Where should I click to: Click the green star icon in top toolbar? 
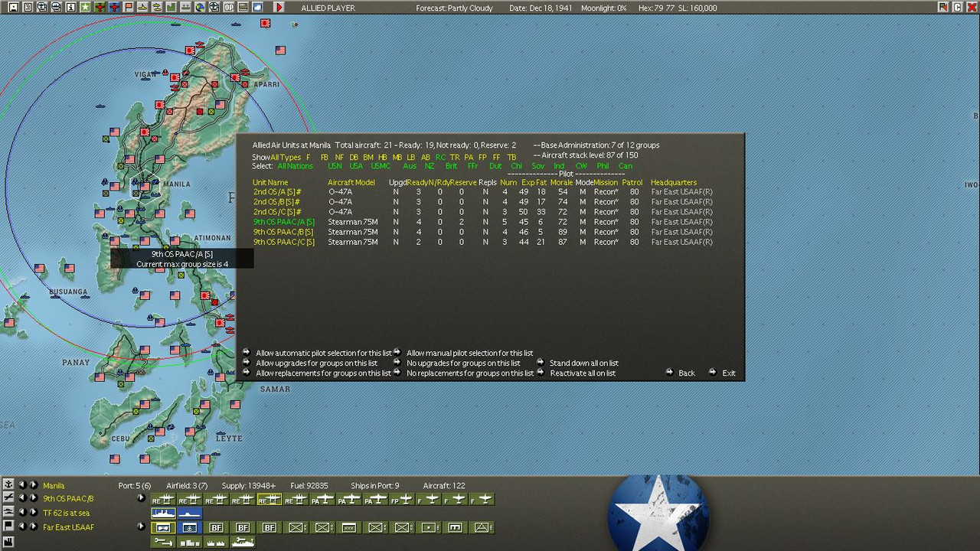coord(85,7)
